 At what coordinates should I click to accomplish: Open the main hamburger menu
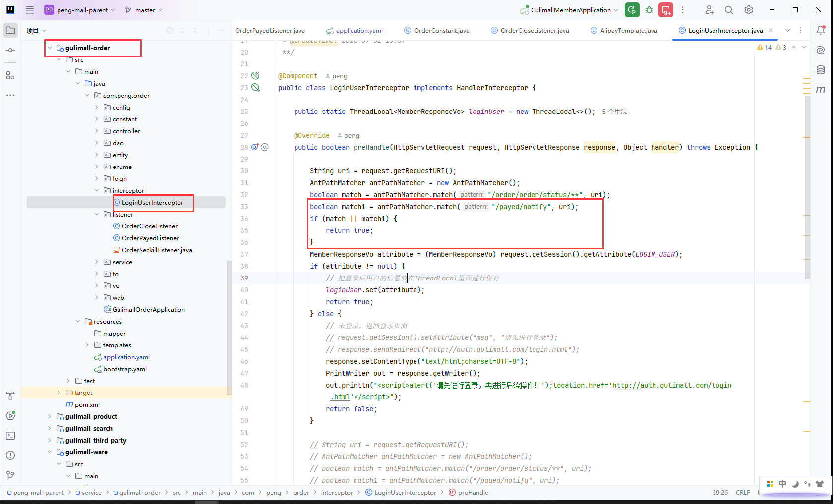pyautogui.click(x=30, y=10)
